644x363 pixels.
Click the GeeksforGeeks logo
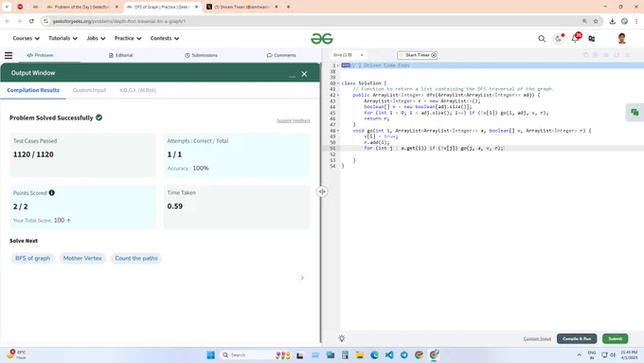point(322,39)
